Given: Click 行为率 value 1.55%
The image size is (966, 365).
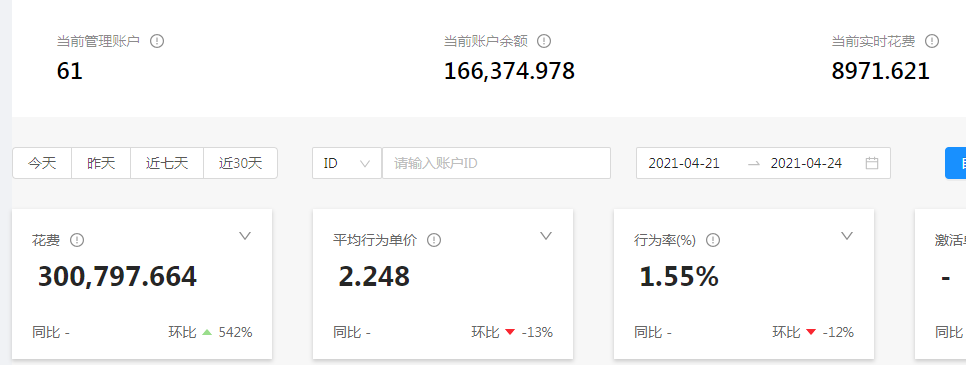Looking at the screenshot, I should (679, 277).
